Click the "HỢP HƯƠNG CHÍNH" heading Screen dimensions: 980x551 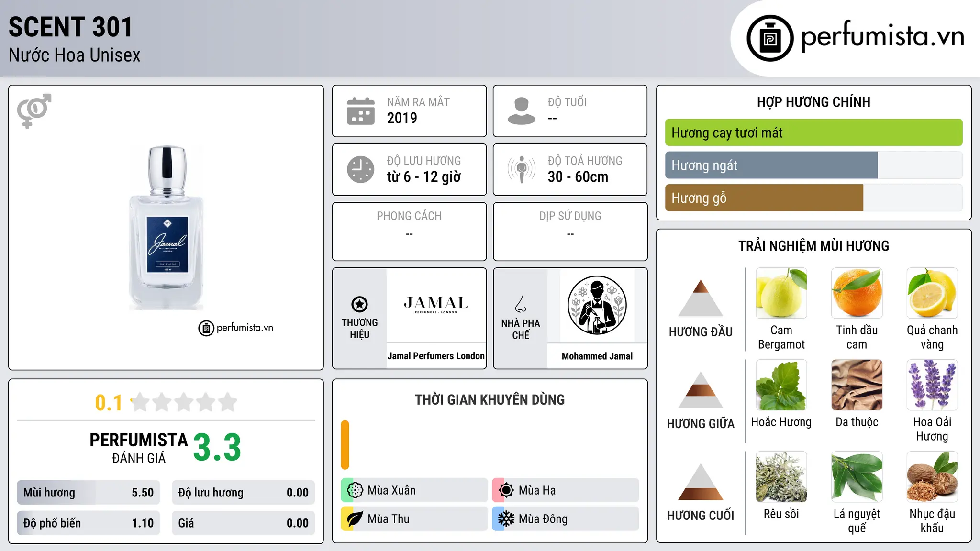point(813,102)
